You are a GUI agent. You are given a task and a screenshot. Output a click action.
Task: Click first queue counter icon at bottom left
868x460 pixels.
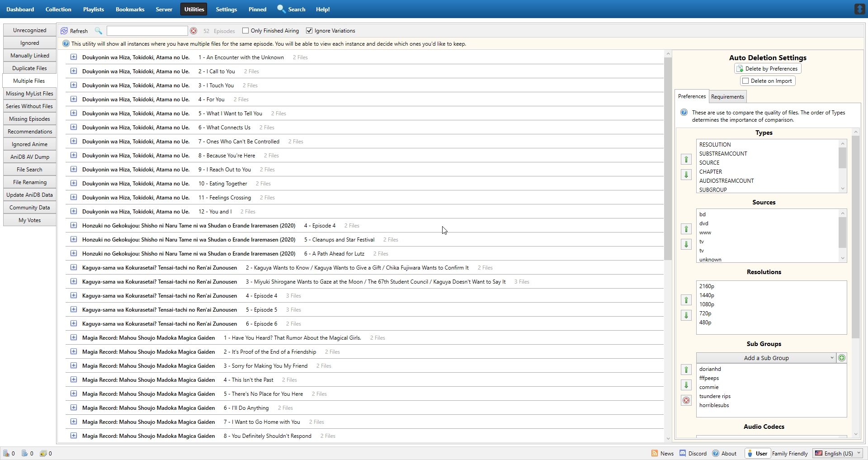pos(6,453)
